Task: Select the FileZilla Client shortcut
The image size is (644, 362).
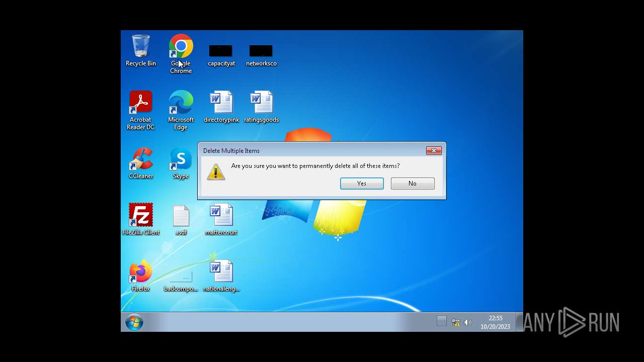Action: [140, 219]
